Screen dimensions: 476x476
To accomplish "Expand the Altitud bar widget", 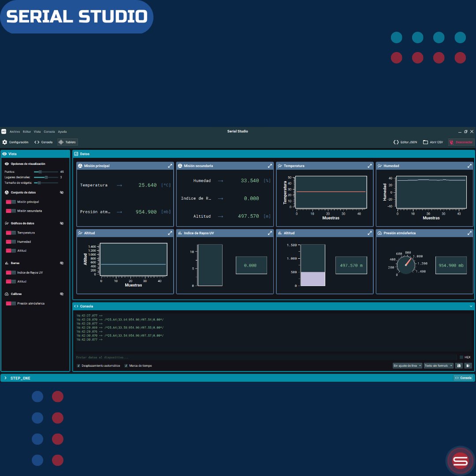I will click(x=369, y=233).
